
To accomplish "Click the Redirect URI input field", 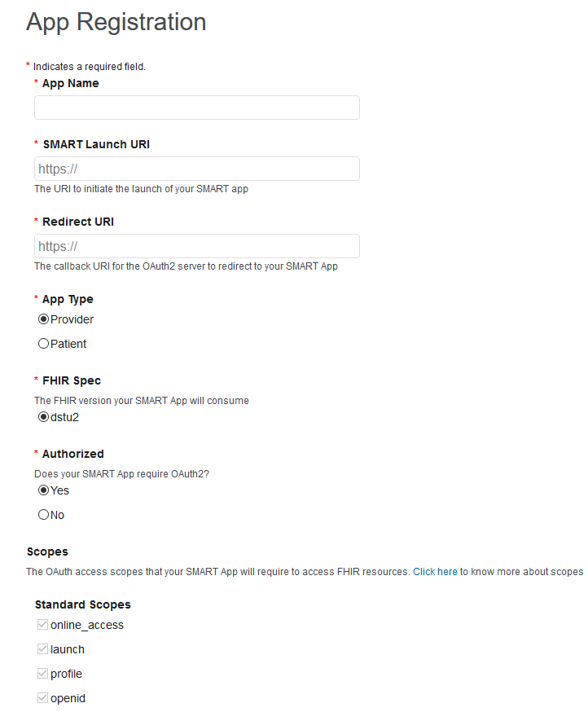I will [x=196, y=246].
